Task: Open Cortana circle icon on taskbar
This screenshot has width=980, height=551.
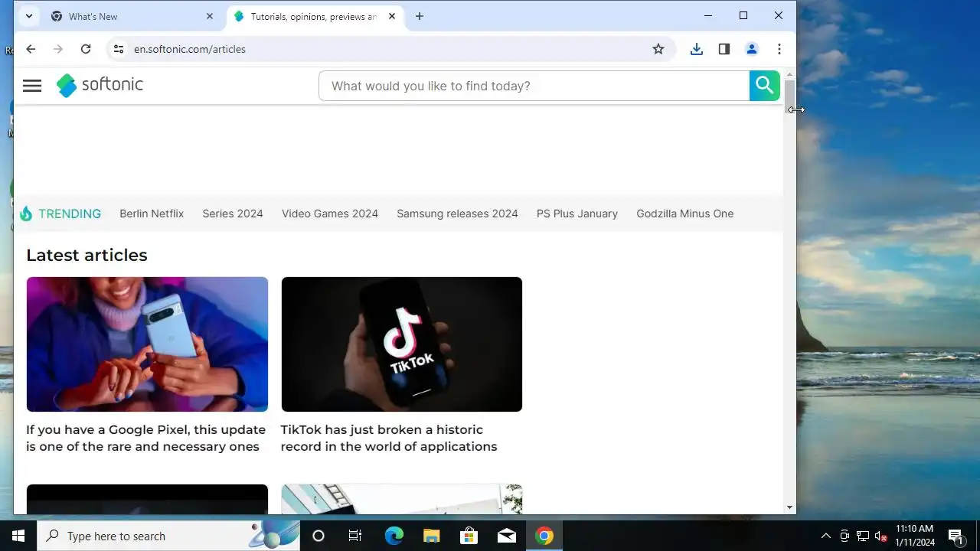Action: [318, 536]
